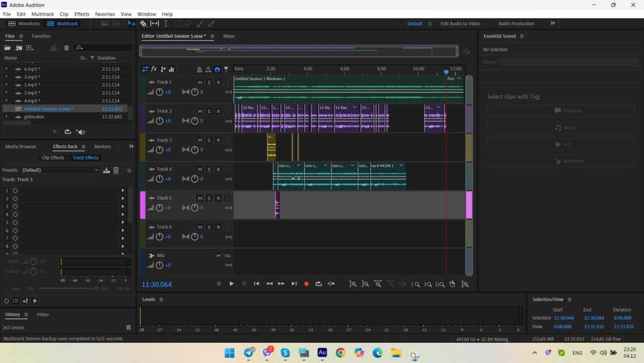This screenshot has width=644, height=363.
Task: Expand hidden panel tabs next to Markers
Action: (131, 146)
